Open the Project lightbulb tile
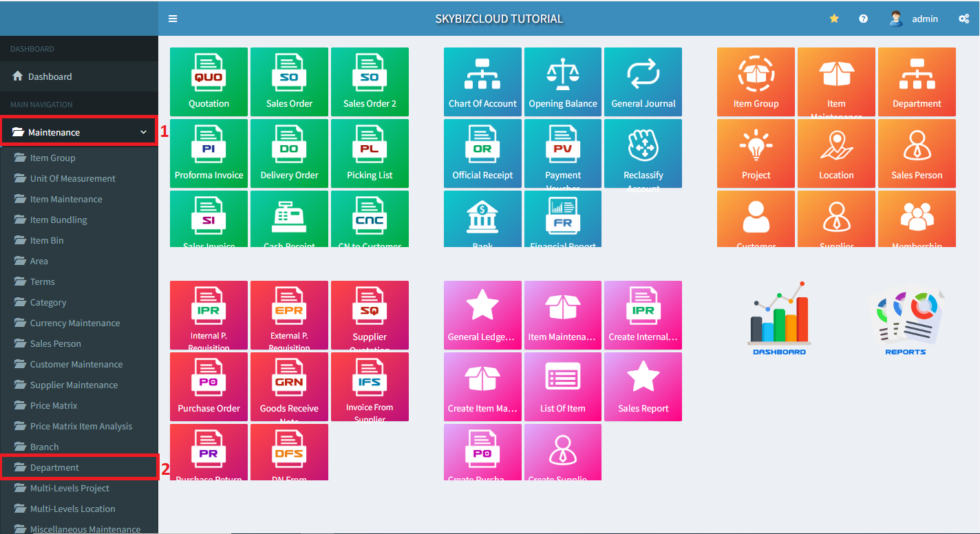This screenshot has height=534, width=980. [756, 153]
